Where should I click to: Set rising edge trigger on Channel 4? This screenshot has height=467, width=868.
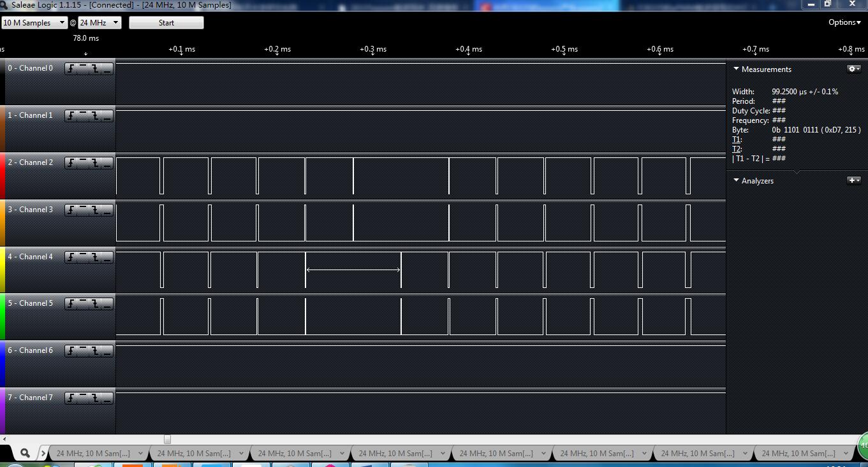click(x=70, y=257)
